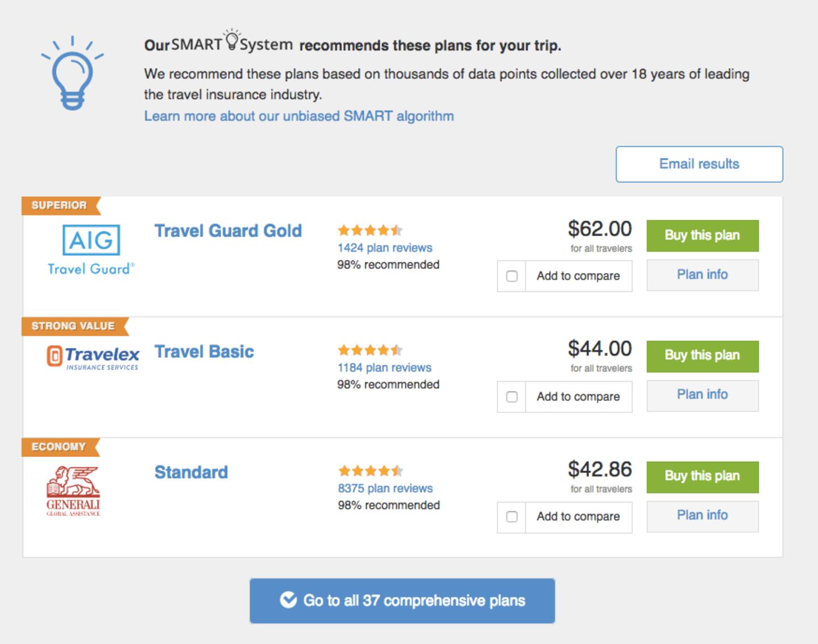This screenshot has height=644, width=818.
Task: Click star rating for Generali Standard plan
Action: tap(370, 471)
